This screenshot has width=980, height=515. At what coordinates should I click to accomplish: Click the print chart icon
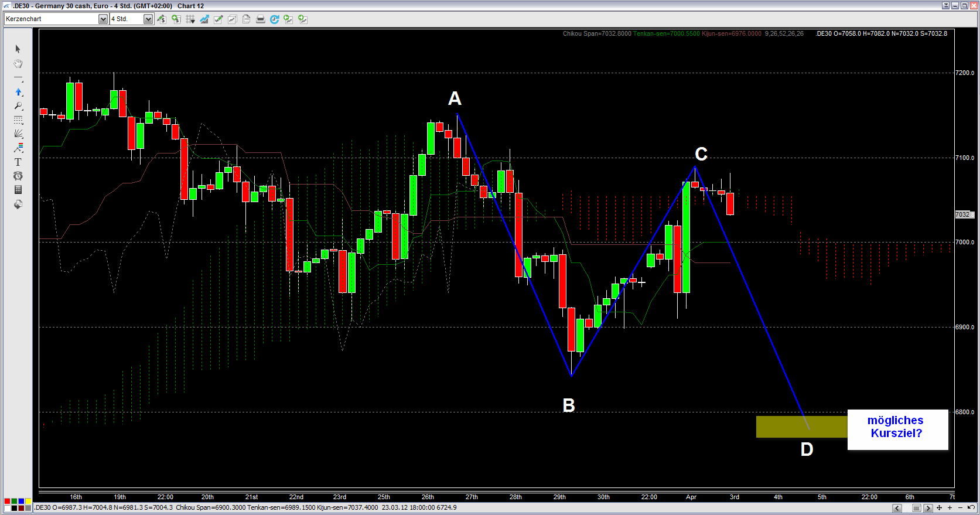[x=261, y=19]
